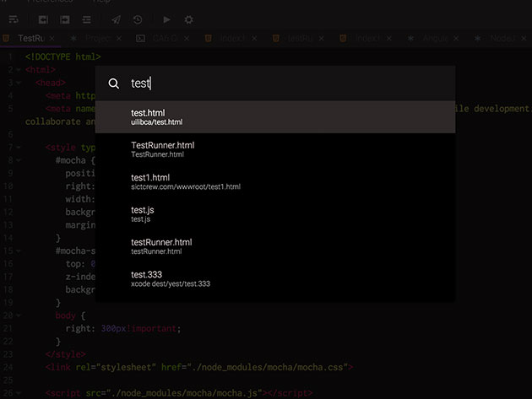The width and height of the screenshot is (532, 399).
Task: Open the highlighted test.html result
Action: pos(275,117)
